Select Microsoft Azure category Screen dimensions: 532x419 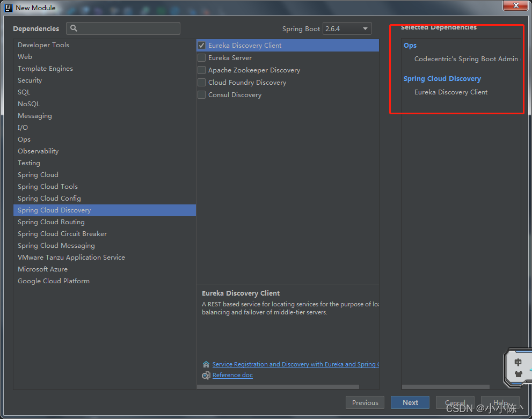(x=105, y=269)
